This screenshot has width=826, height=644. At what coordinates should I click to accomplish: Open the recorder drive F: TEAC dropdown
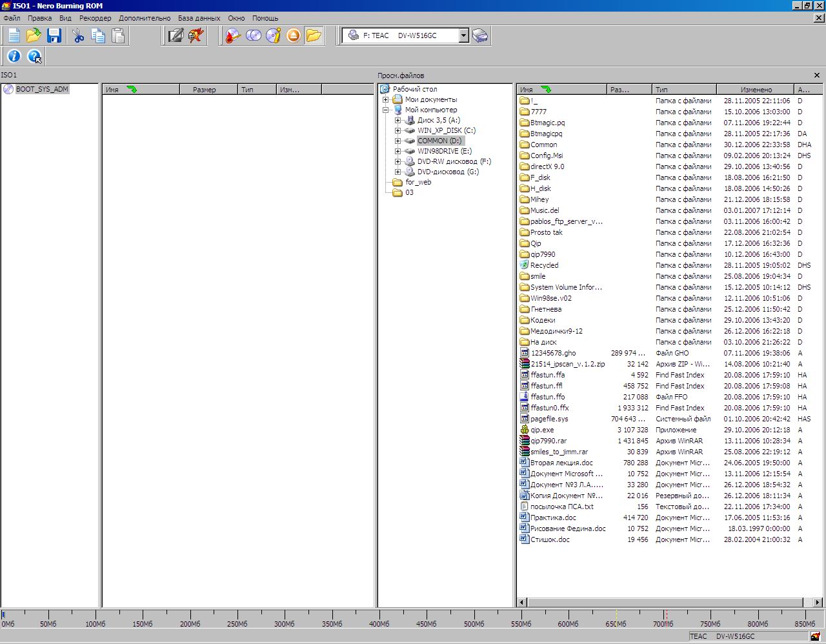pyautogui.click(x=463, y=35)
